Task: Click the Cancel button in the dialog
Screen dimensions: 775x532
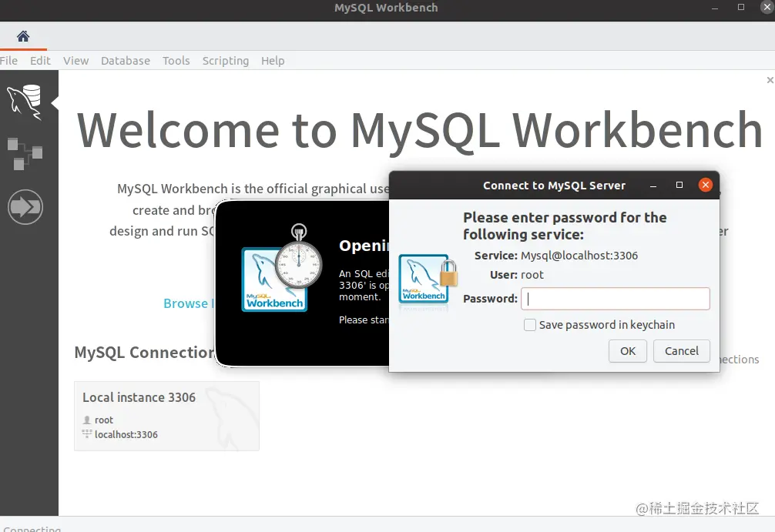Action: [x=682, y=351]
